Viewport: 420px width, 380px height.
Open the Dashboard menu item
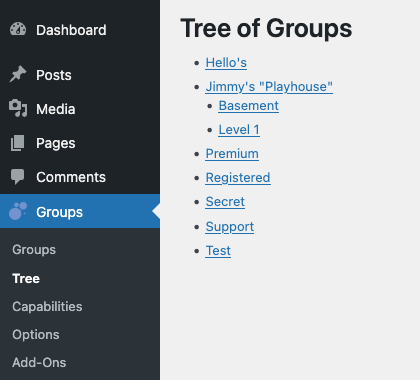[x=80, y=30]
